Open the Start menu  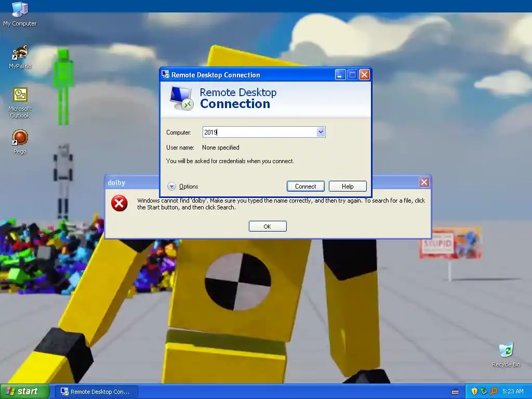point(25,391)
